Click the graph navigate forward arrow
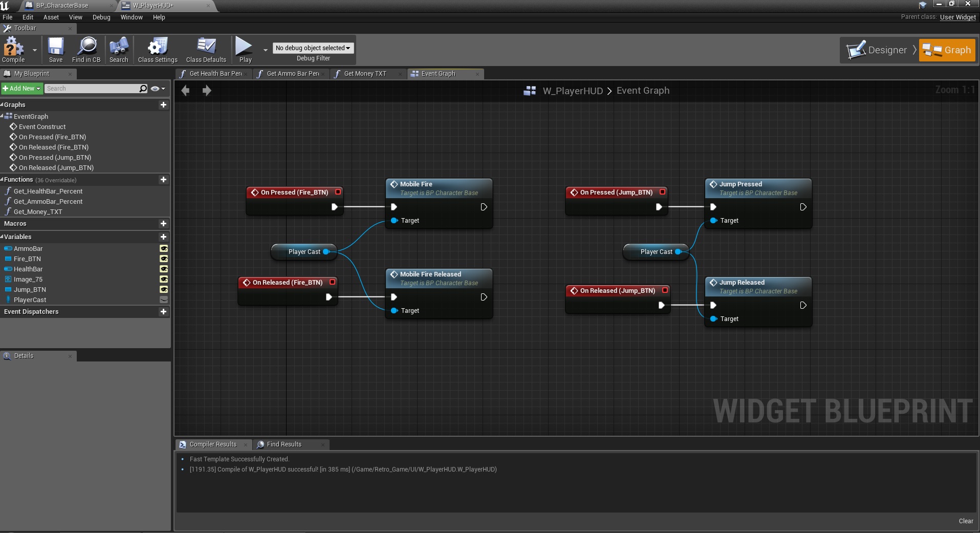The height and width of the screenshot is (533, 980). tap(207, 91)
